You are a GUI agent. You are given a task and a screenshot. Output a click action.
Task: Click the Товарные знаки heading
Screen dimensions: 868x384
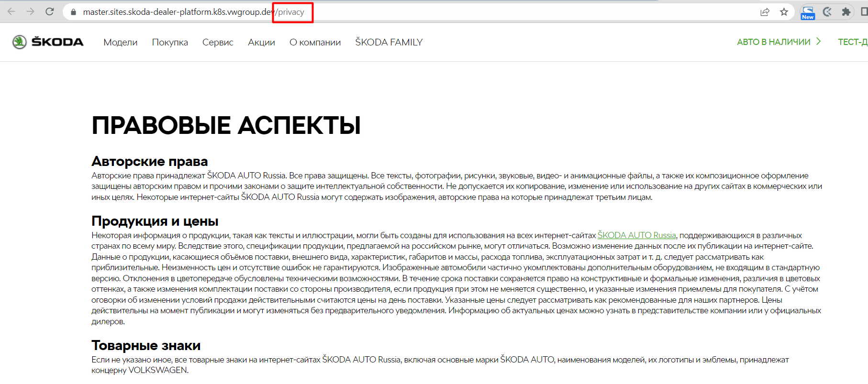146,345
